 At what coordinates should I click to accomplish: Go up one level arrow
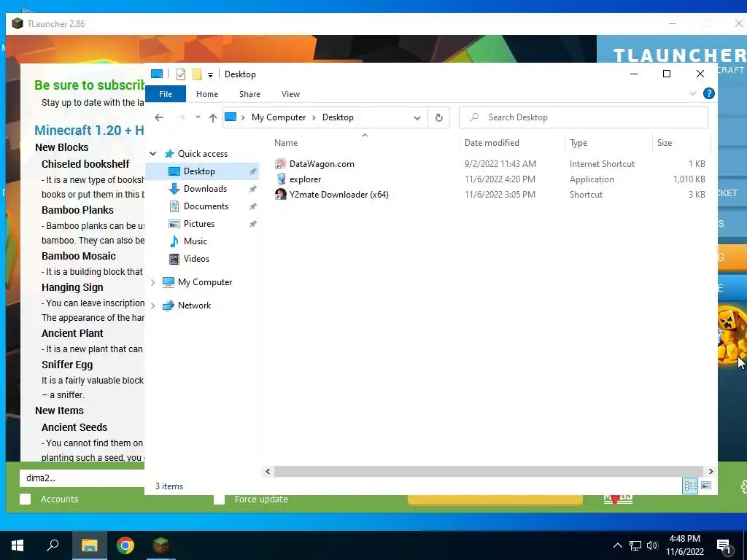tap(212, 117)
